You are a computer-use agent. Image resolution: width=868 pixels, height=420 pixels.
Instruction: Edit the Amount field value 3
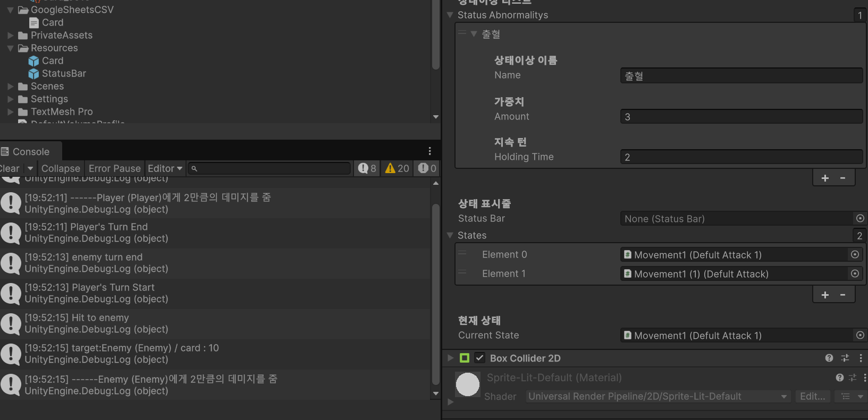[x=741, y=116]
